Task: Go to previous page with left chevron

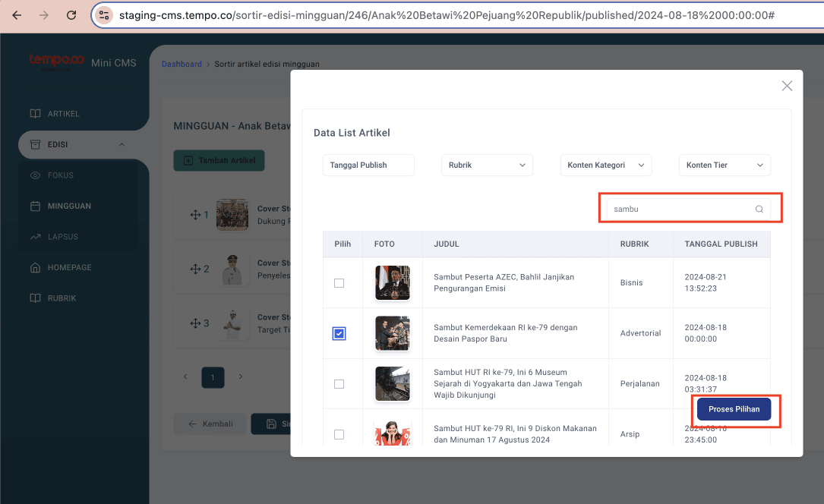Action: pos(185,377)
